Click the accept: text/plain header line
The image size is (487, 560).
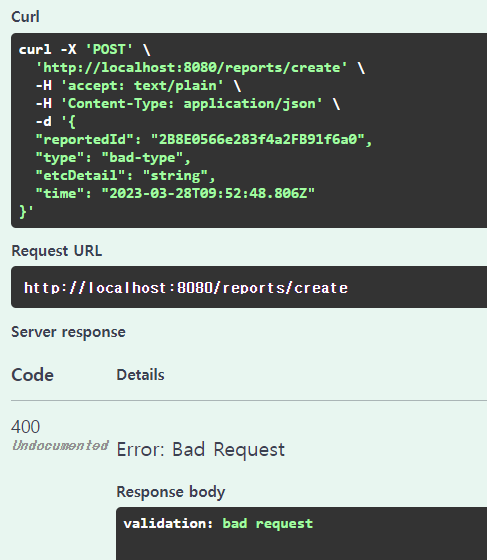click(x=138, y=86)
